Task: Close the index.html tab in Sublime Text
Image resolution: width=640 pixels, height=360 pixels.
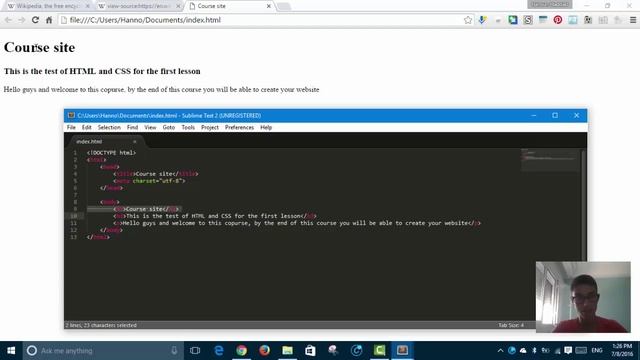Action: click(134, 142)
